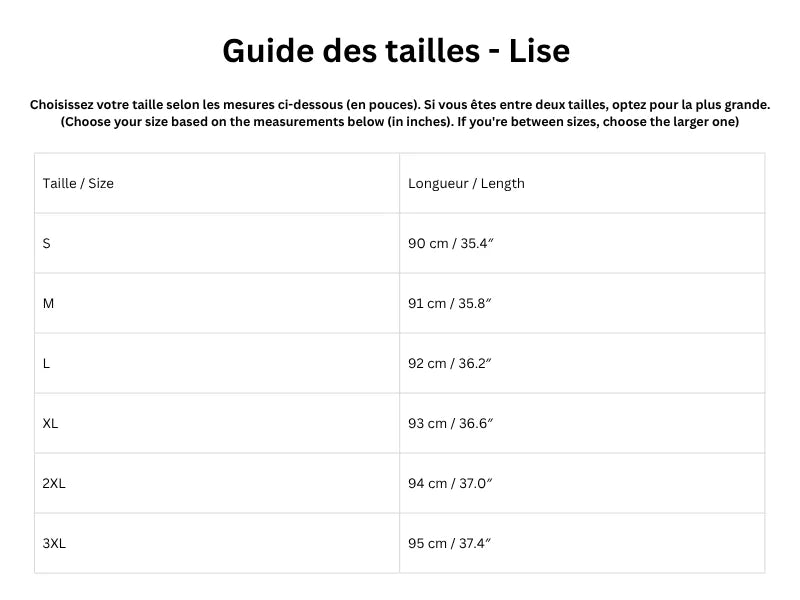This screenshot has width=800, height=600.
Task: Select the "Longueur / Length" column header
Action: pyautogui.click(x=466, y=183)
